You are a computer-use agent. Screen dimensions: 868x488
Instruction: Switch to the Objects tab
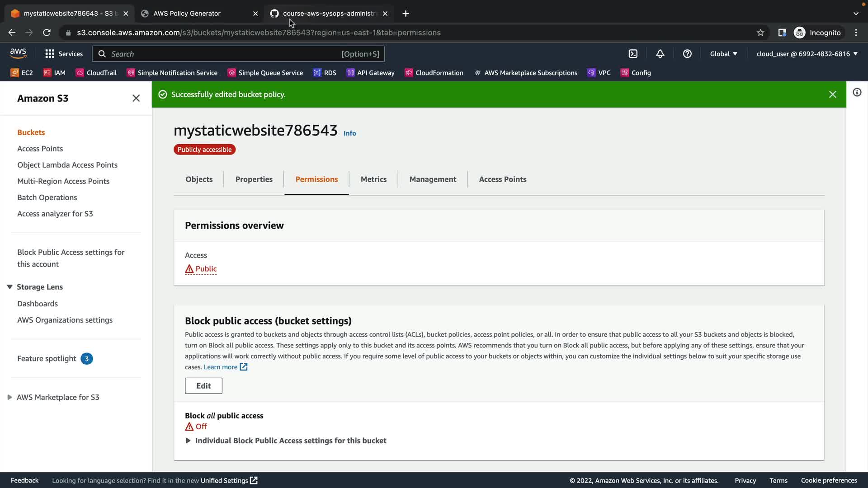(x=199, y=179)
